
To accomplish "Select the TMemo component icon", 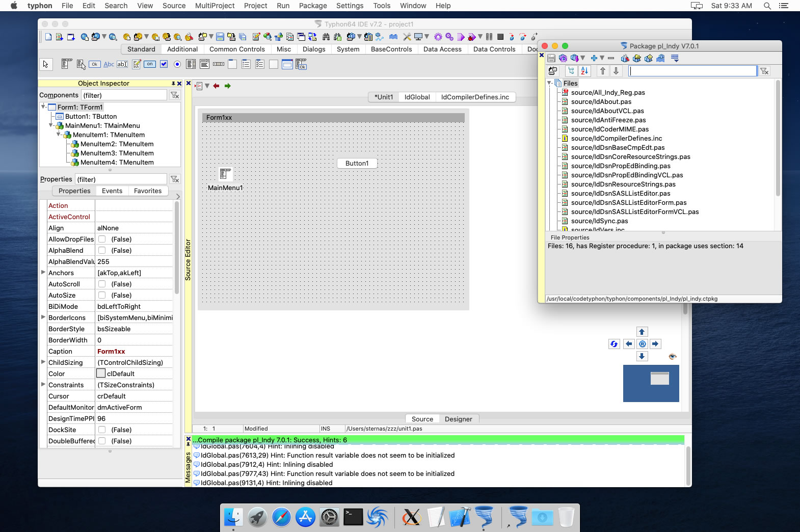I will click(x=137, y=64).
